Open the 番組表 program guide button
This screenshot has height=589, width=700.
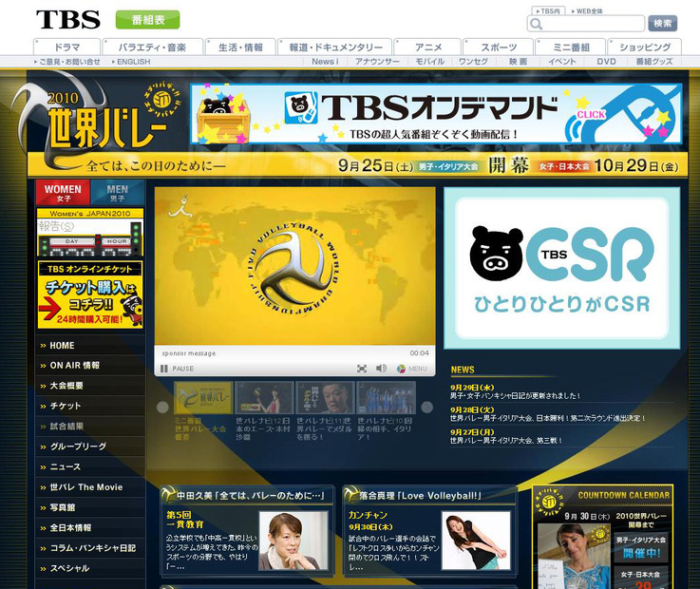tap(148, 20)
